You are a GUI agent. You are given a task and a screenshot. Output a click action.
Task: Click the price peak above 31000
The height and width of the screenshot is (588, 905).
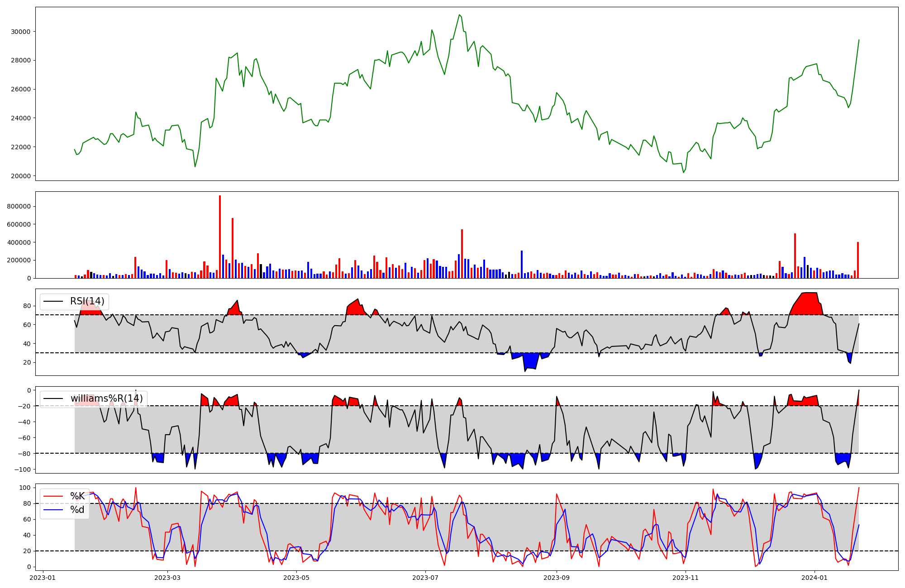coord(459,15)
